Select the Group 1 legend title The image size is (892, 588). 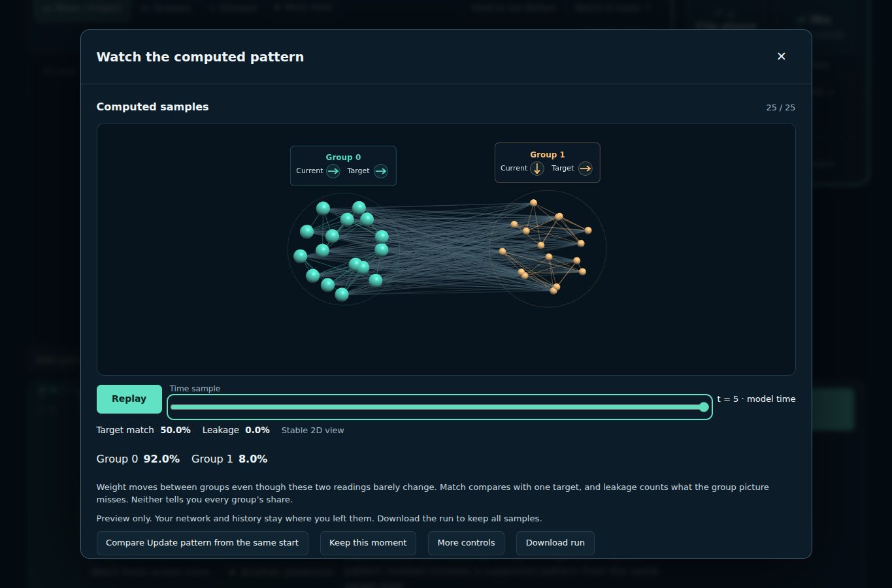548,155
